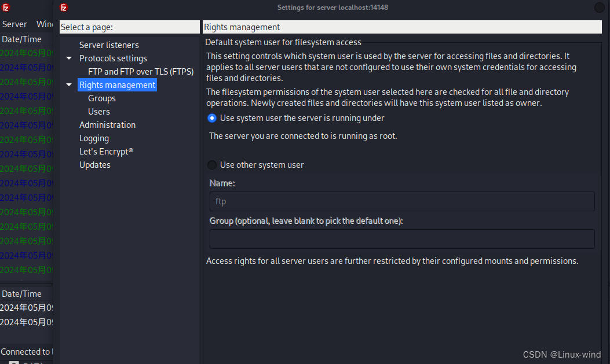The height and width of the screenshot is (364, 610).
Task: Select the Logging page
Action: pyautogui.click(x=94, y=138)
